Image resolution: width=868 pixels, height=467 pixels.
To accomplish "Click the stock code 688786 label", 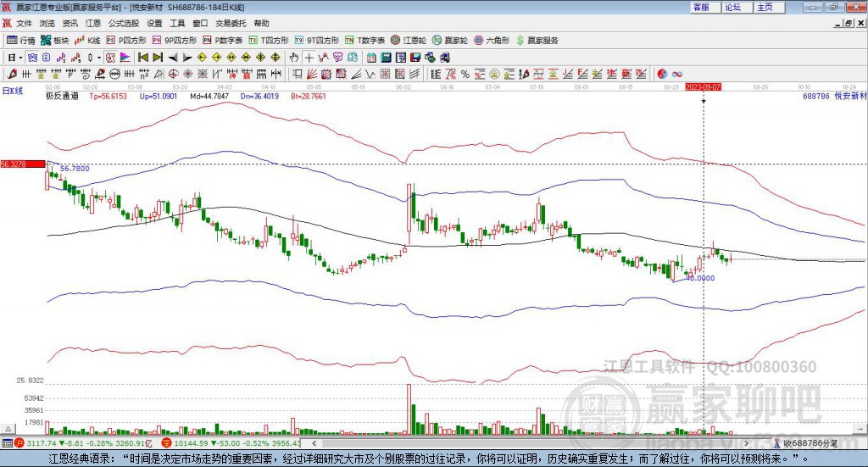I will 816,96.
